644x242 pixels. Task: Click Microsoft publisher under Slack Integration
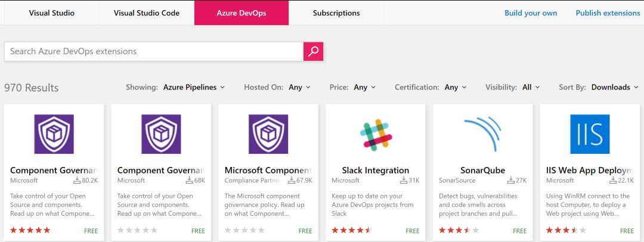pyautogui.click(x=345, y=181)
